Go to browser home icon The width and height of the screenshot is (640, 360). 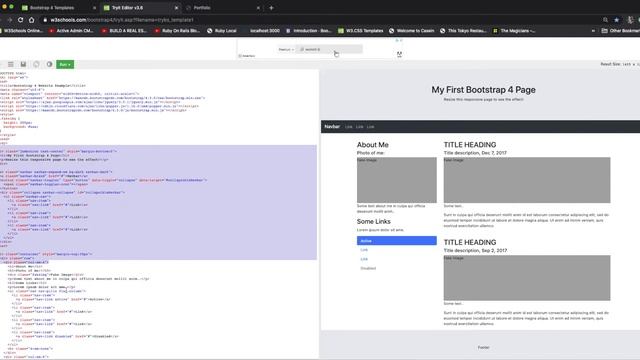point(31,20)
